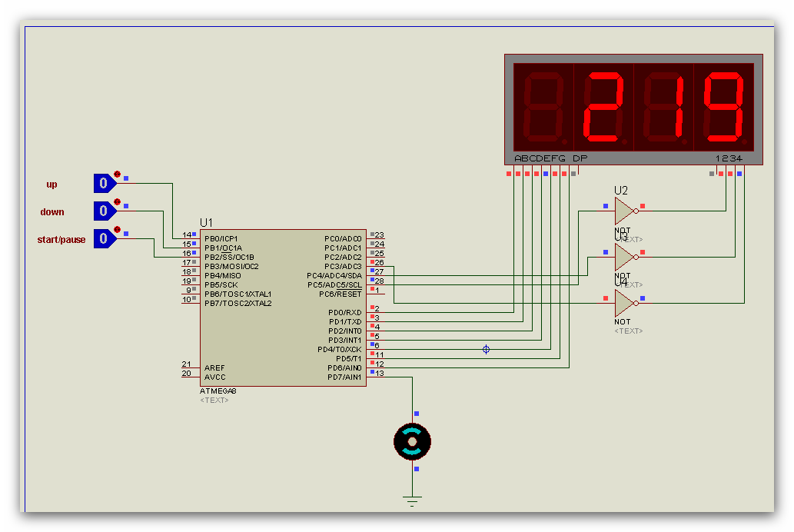Click the ground terminal symbol
Viewport: 794px width, 532px height.
click(x=413, y=502)
